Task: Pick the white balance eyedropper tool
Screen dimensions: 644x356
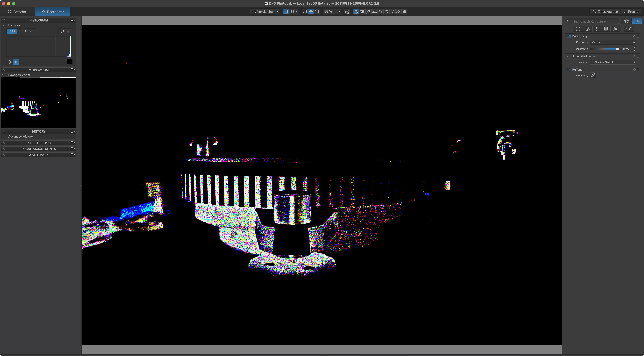Action: click(368, 11)
